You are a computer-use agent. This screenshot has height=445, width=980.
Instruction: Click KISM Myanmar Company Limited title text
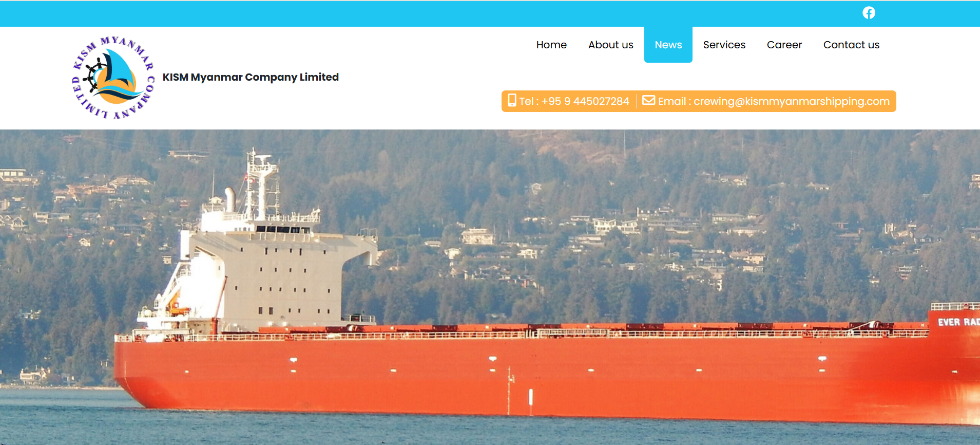coord(251,77)
